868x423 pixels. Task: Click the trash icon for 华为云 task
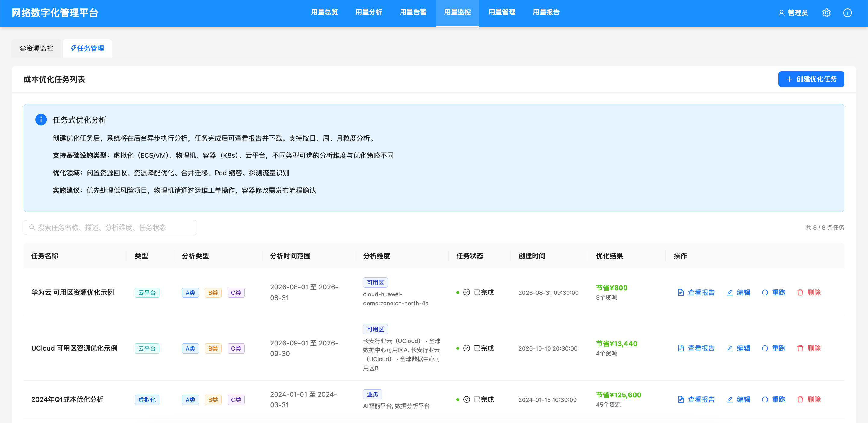pyautogui.click(x=800, y=292)
